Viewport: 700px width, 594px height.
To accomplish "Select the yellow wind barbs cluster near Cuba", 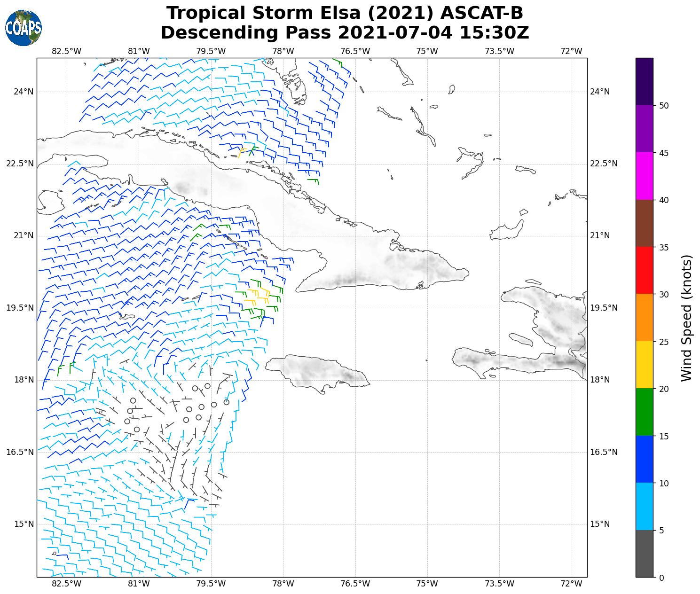I will (259, 295).
